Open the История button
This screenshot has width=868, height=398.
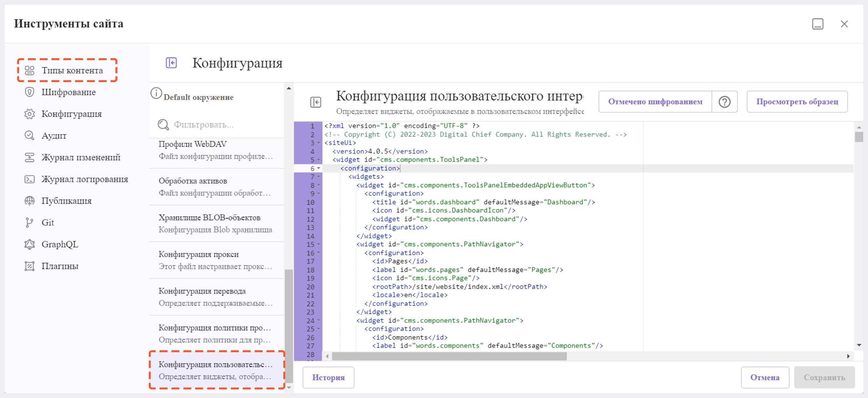coord(328,377)
